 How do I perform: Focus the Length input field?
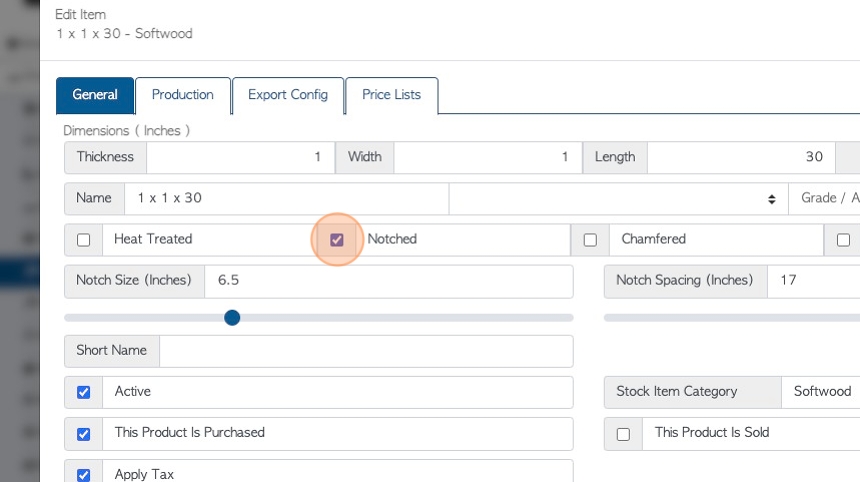[741, 157]
